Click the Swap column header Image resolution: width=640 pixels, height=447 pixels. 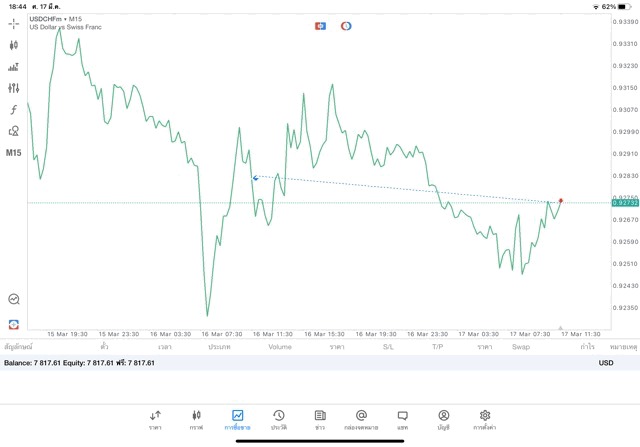click(x=521, y=347)
